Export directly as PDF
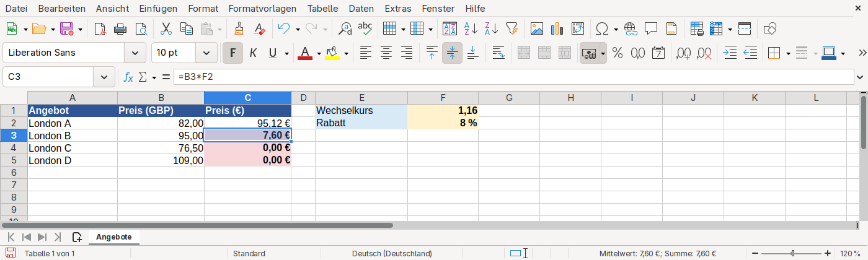The height and width of the screenshot is (260, 868). (x=100, y=28)
